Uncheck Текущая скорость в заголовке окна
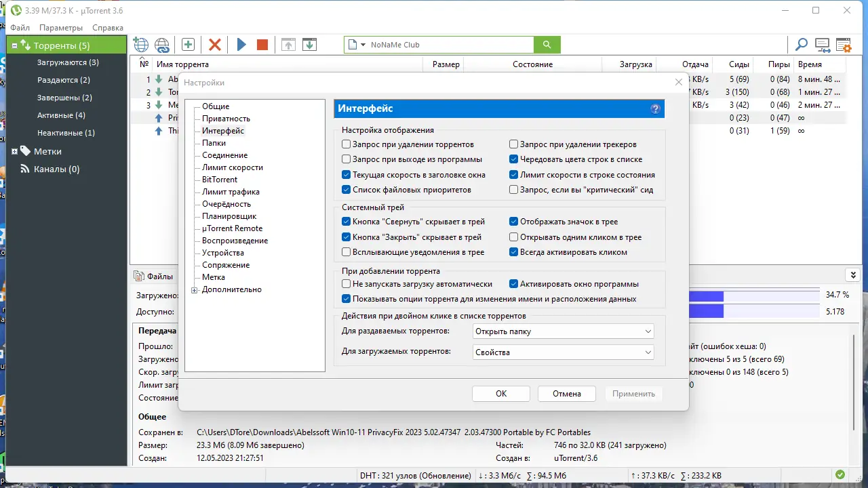This screenshot has height=488, width=868. click(347, 175)
